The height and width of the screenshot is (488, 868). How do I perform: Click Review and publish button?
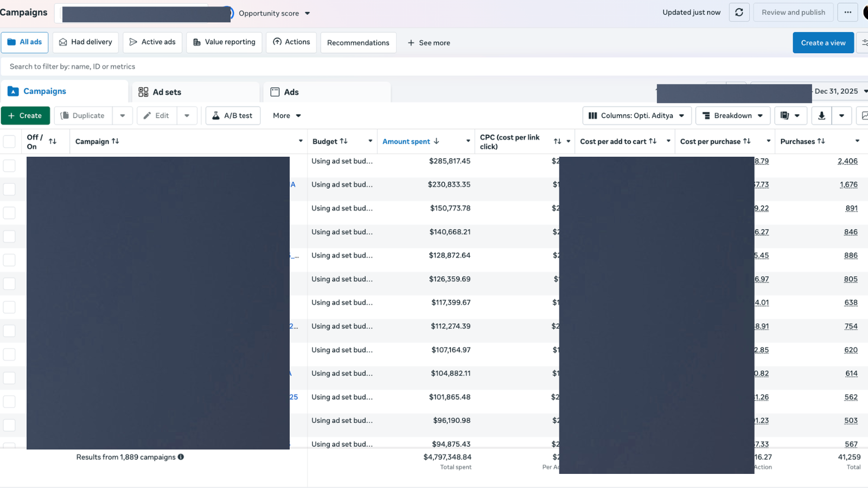coord(793,12)
